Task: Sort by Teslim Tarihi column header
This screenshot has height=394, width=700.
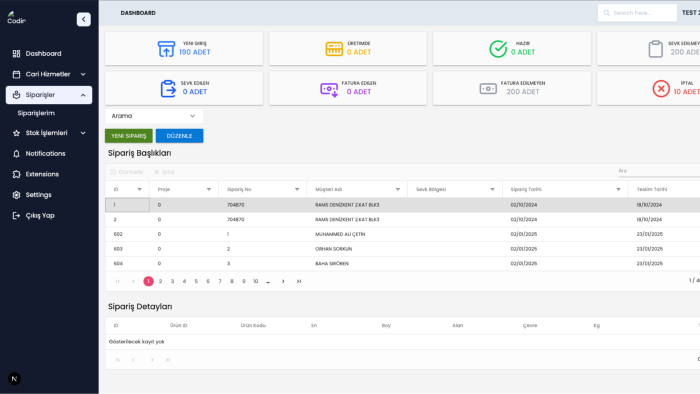Action: tap(652, 190)
